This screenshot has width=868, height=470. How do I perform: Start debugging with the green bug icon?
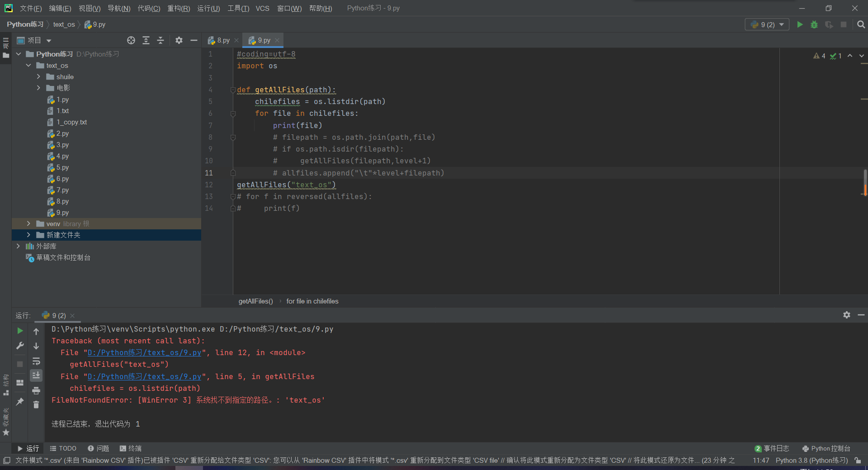click(x=814, y=24)
